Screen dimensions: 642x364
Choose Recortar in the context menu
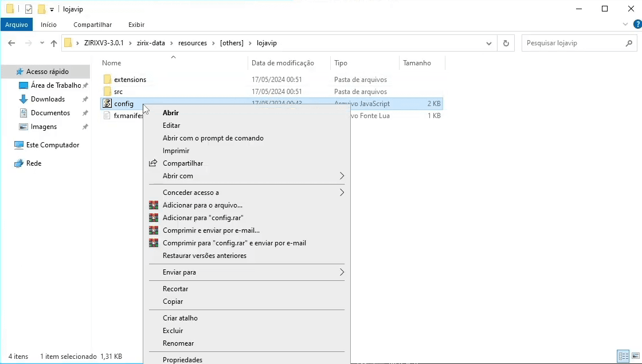pyautogui.click(x=175, y=289)
